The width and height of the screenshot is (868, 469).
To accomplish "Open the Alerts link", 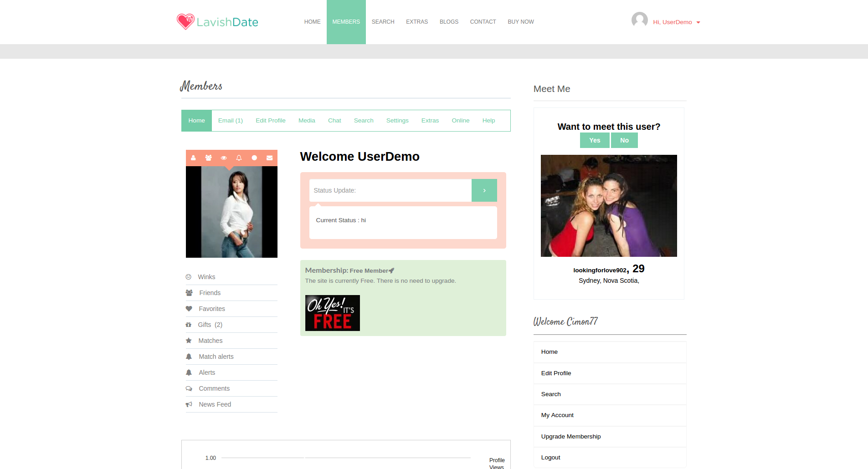I will [x=207, y=372].
